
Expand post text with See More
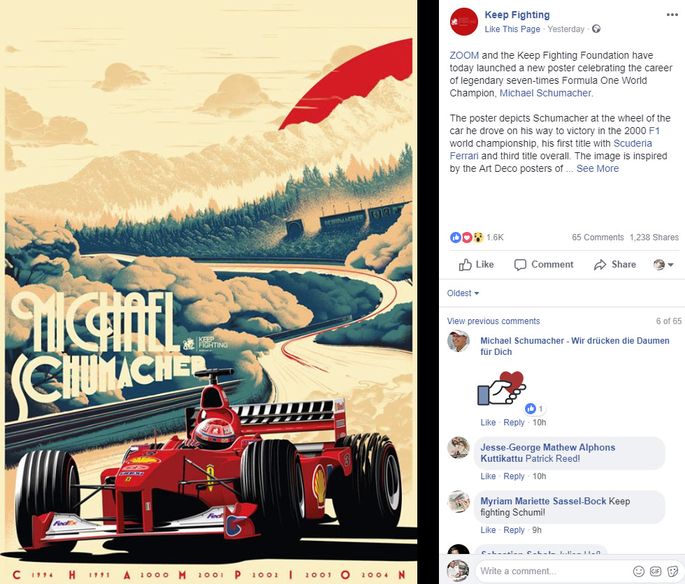597,169
